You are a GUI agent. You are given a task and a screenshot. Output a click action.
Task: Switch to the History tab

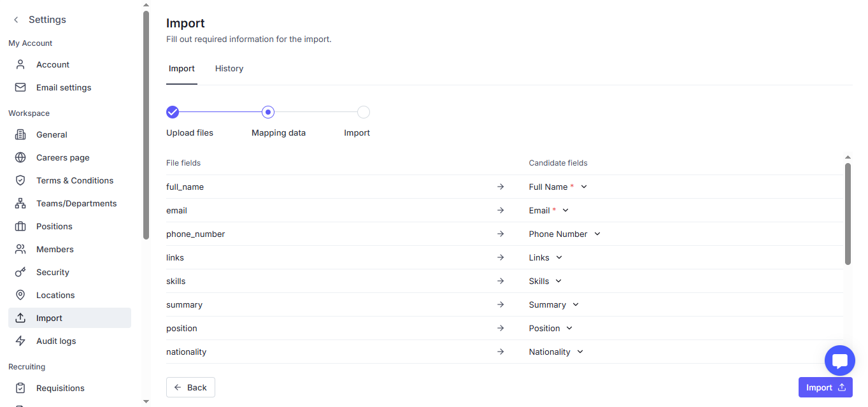point(229,69)
